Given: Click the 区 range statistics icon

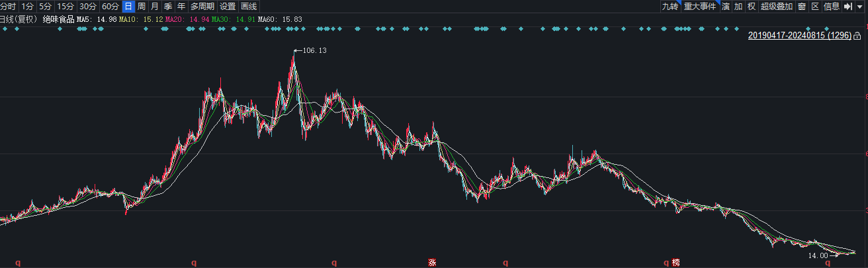Looking at the screenshot, I should coord(814,7).
